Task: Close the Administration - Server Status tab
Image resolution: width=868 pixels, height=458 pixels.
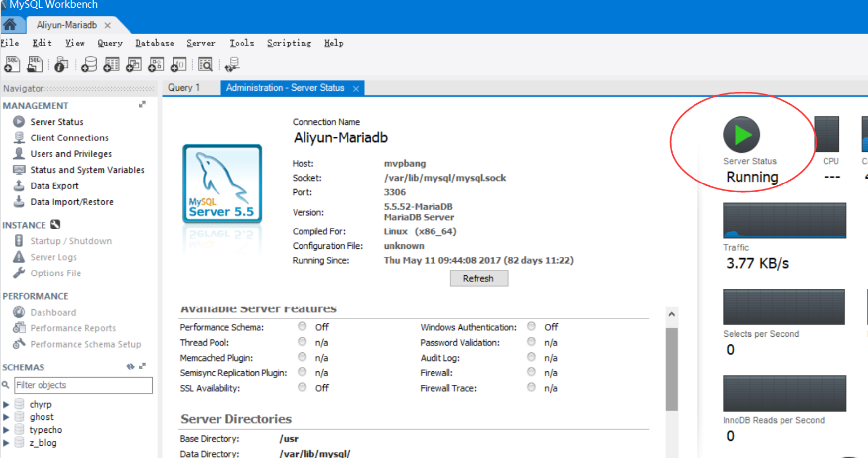Action: (x=356, y=88)
